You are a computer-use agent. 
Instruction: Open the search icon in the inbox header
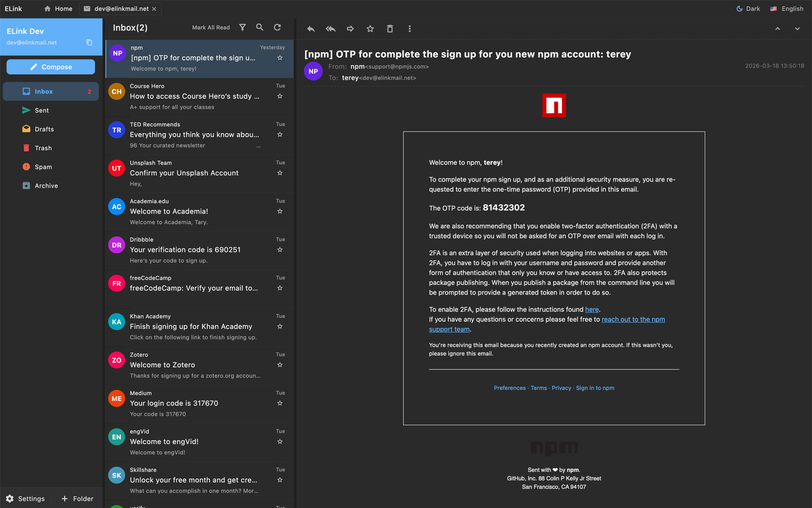click(259, 27)
